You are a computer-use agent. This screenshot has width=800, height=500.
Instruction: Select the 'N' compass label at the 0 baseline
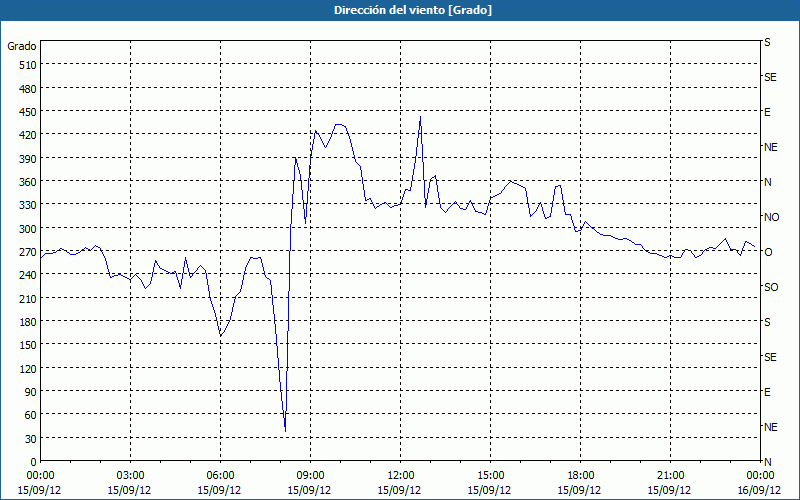pos(767,462)
